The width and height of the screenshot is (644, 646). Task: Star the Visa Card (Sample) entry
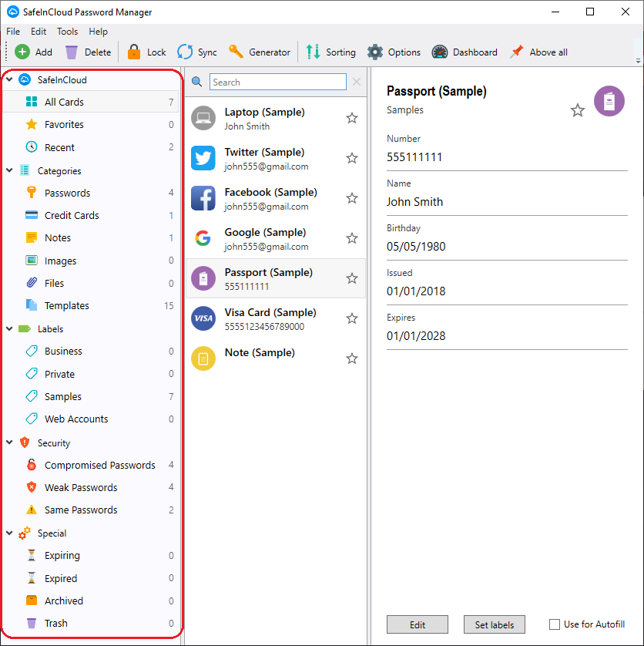[351, 318]
